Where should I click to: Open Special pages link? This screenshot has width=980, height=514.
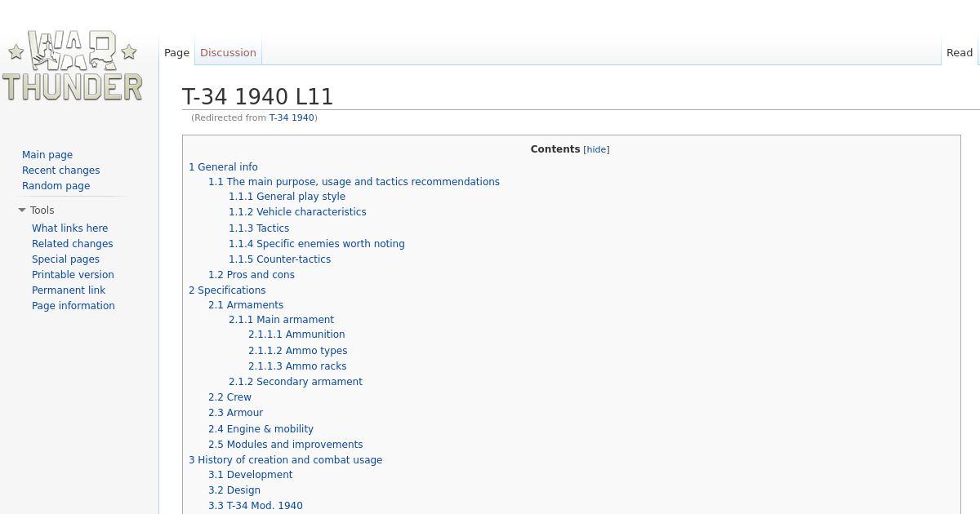pyautogui.click(x=65, y=259)
